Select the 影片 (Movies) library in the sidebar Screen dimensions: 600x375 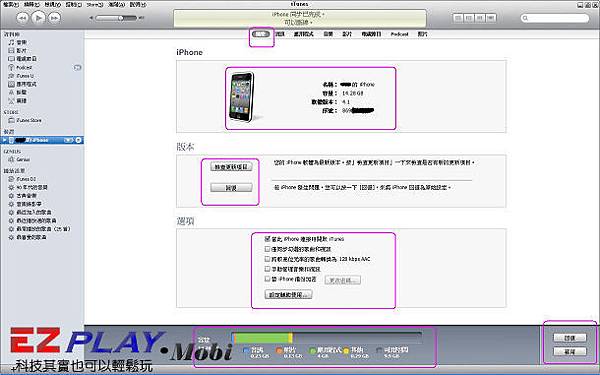click(x=22, y=51)
